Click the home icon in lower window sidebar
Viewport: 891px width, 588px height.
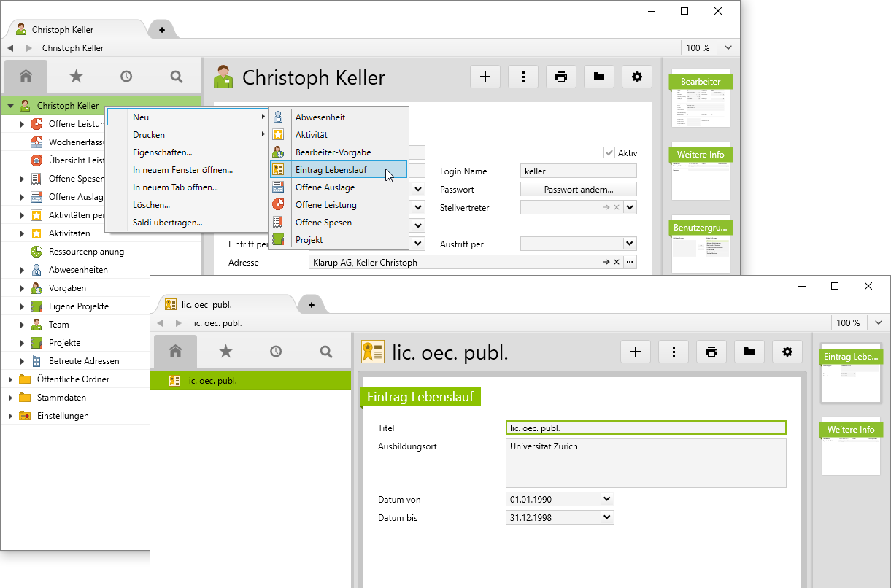(175, 352)
